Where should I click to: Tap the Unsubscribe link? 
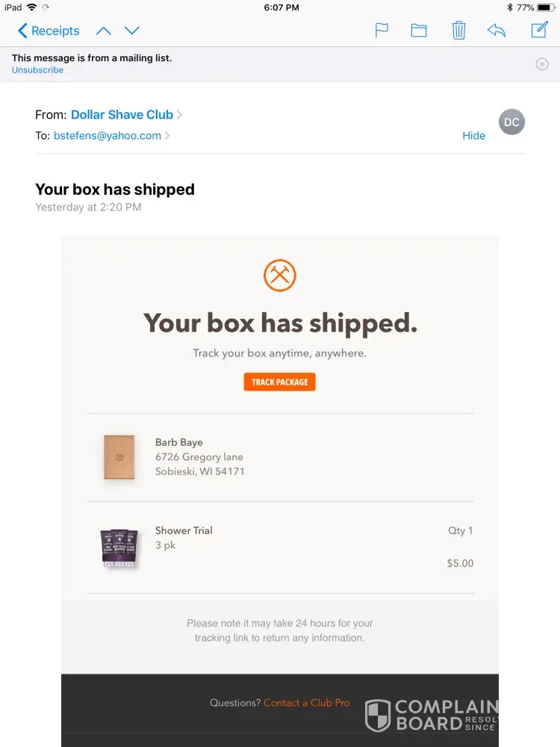[37, 70]
